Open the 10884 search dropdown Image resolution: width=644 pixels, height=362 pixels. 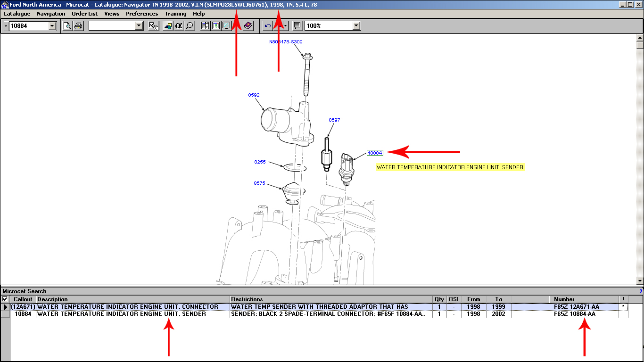tap(52, 26)
